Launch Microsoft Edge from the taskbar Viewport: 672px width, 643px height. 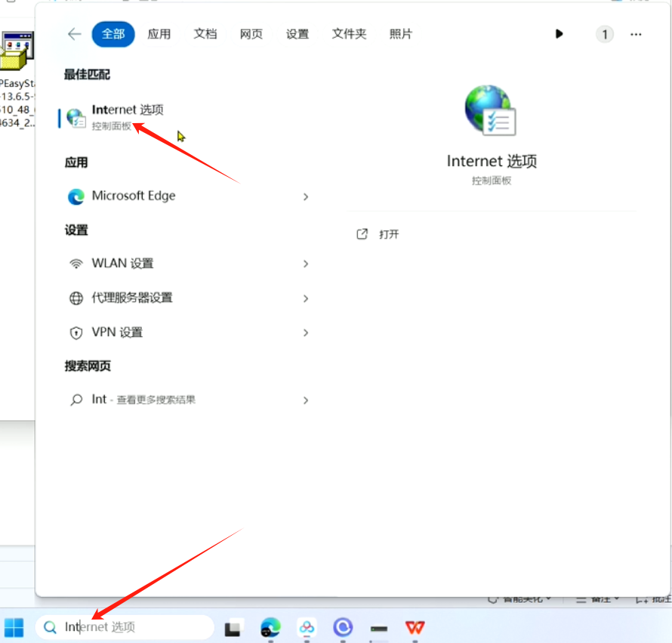(x=270, y=628)
